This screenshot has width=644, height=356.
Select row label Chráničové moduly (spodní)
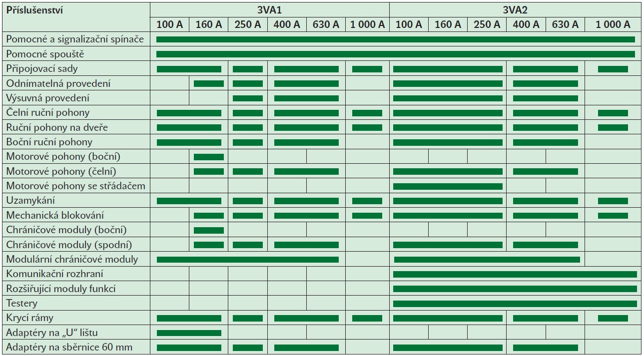69,245
